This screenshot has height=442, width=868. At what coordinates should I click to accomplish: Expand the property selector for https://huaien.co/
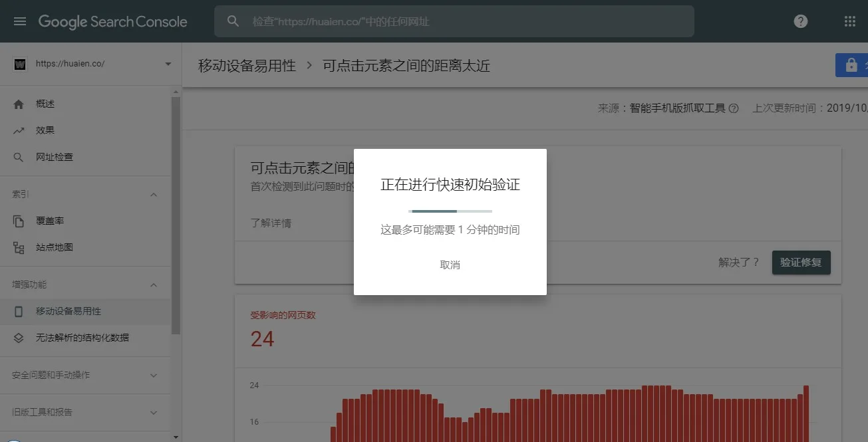(168, 63)
